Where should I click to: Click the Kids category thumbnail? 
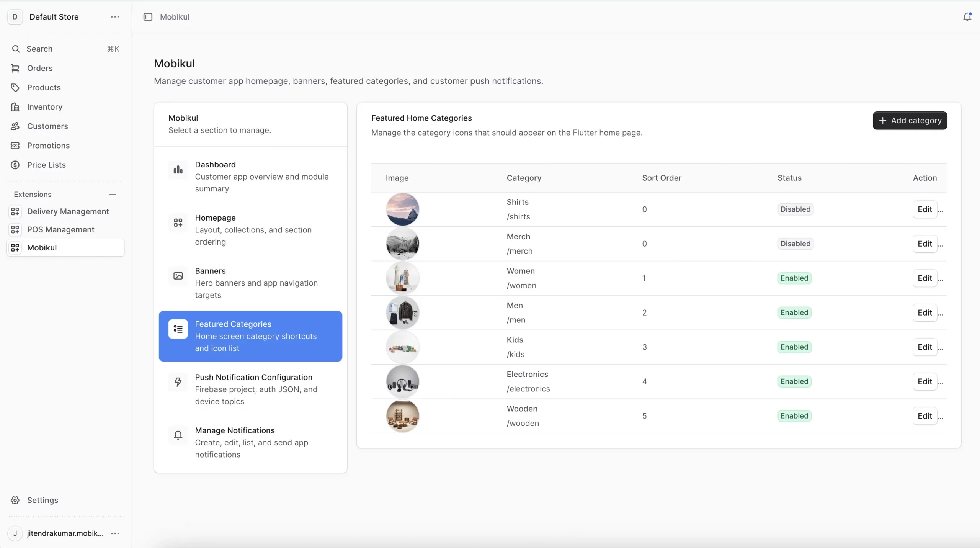click(x=402, y=347)
